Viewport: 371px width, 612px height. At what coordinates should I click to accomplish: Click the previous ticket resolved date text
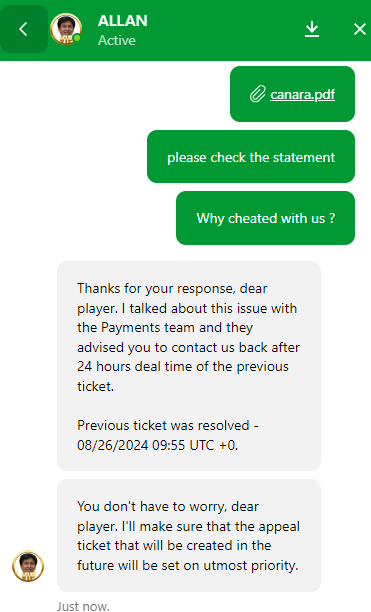[158, 445]
